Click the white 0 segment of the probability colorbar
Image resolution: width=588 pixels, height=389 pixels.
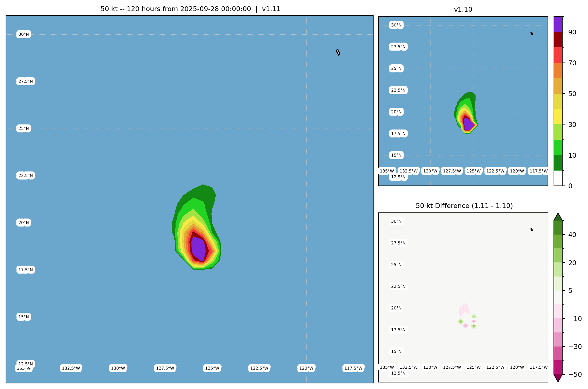[558, 178]
